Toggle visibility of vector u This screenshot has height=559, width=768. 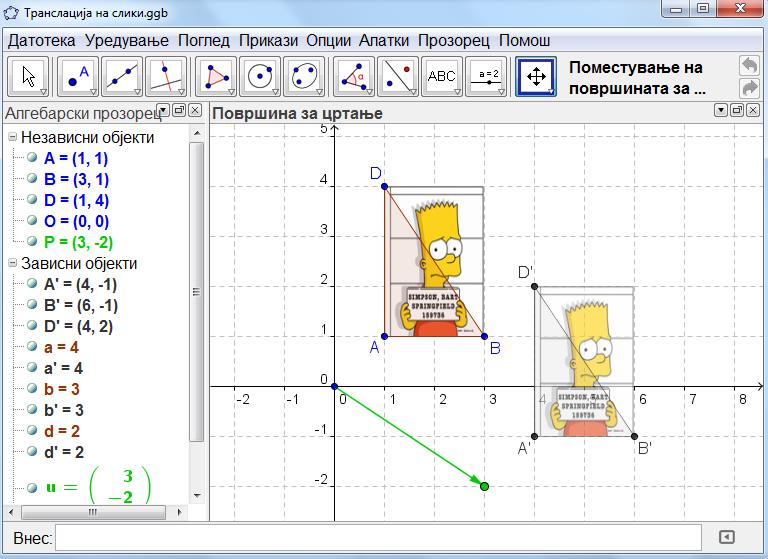32,487
